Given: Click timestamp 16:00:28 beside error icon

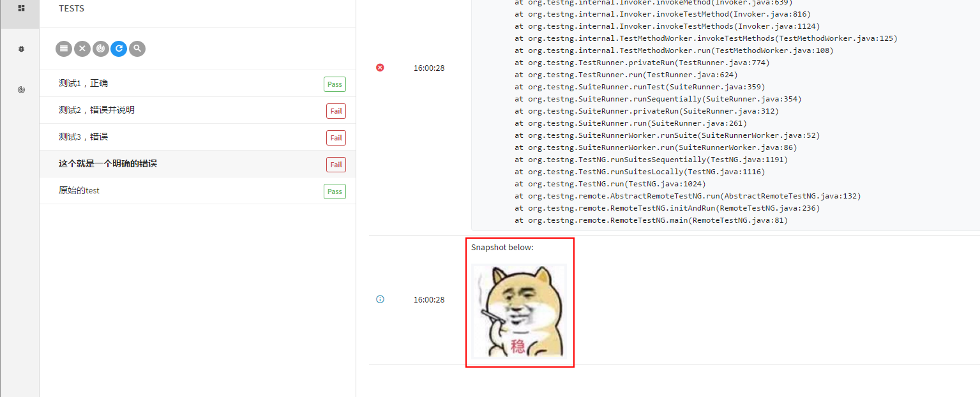Looking at the screenshot, I should click(x=429, y=68).
